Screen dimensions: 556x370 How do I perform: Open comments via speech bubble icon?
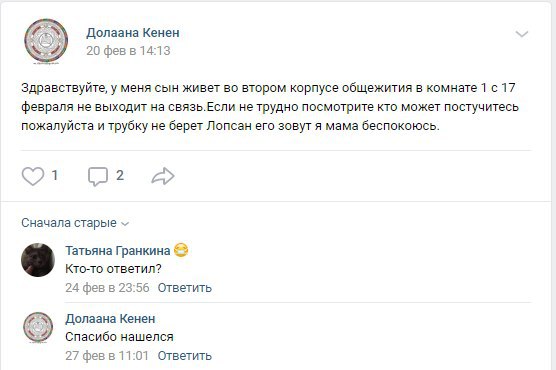(x=98, y=176)
